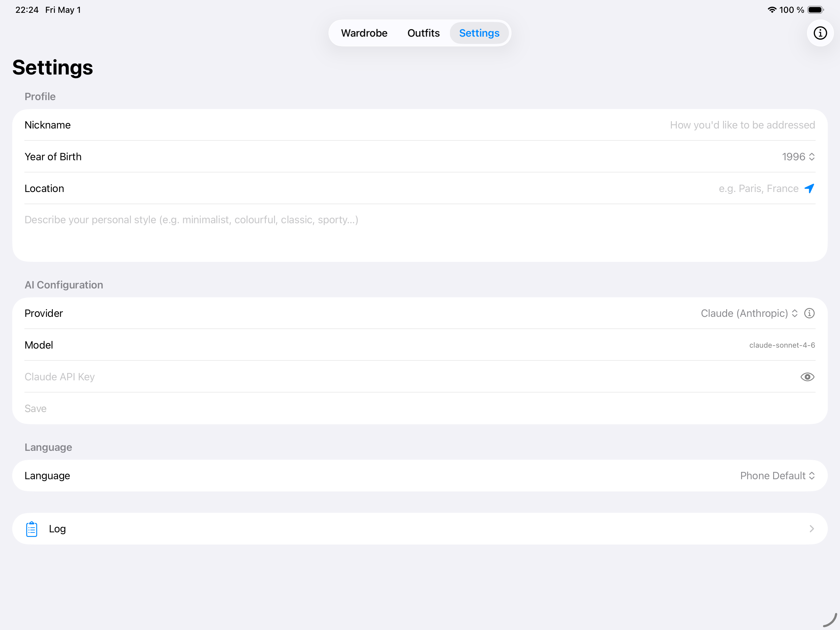This screenshot has width=840, height=630.
Task: Tap the location arrow icon
Action: pos(809,188)
